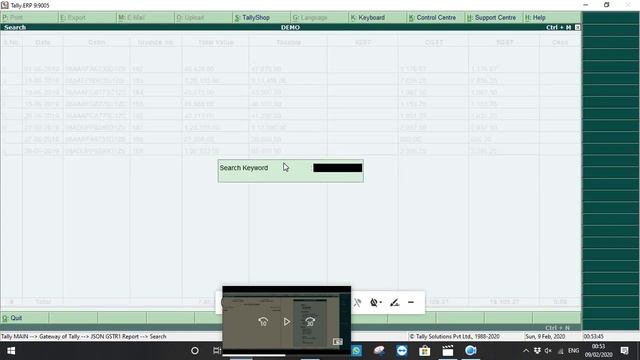Open the Windows notification center

click(624, 351)
